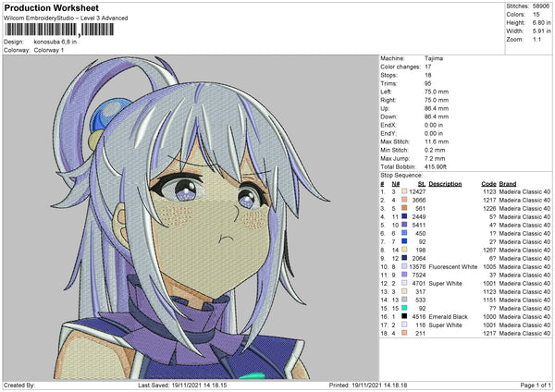Click the embroidered anime character design preview
555x392 pixels.
tap(191, 217)
